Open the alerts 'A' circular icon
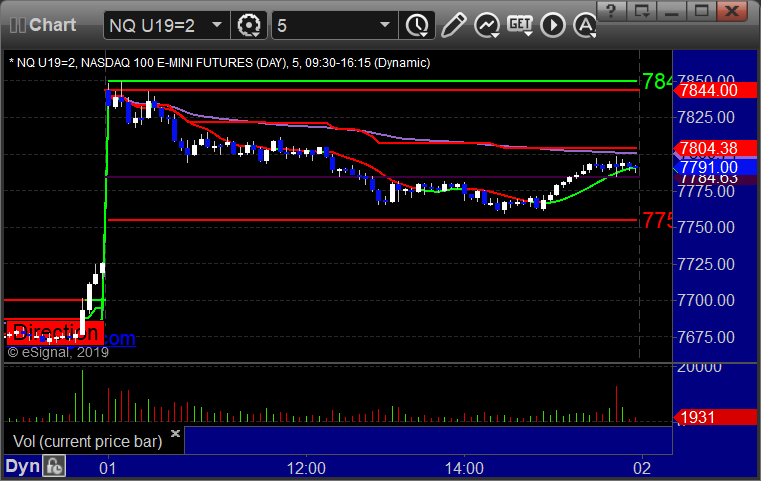Viewport: 761px width, 481px height. (x=585, y=25)
